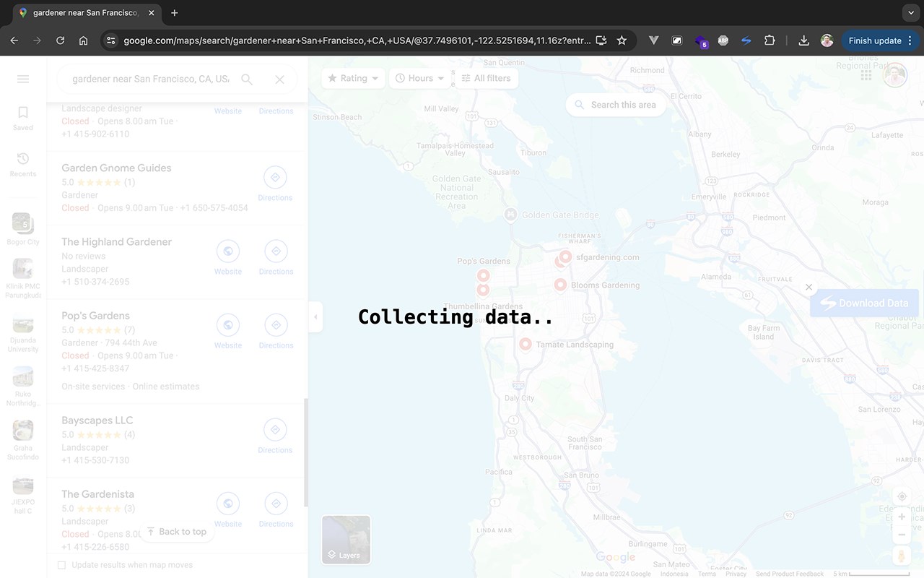
Task: Open JIEXPO hall C recent thumbnail
Action: pos(22,485)
